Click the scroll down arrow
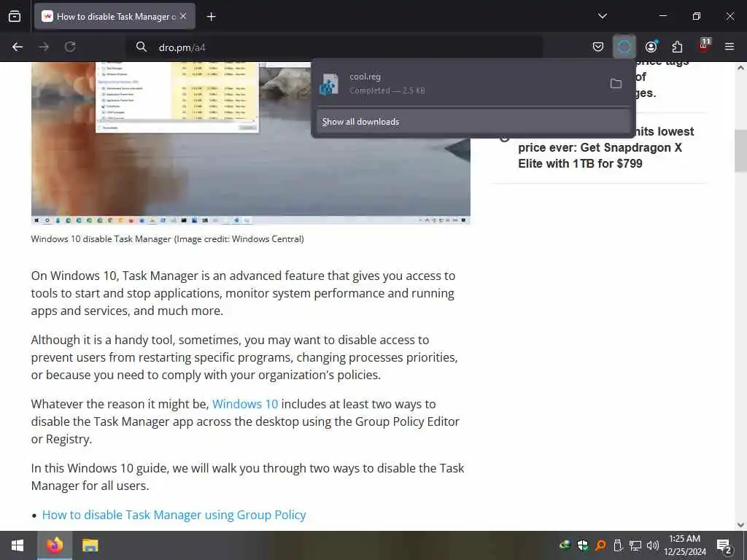The height and width of the screenshot is (560, 747). coord(740,525)
